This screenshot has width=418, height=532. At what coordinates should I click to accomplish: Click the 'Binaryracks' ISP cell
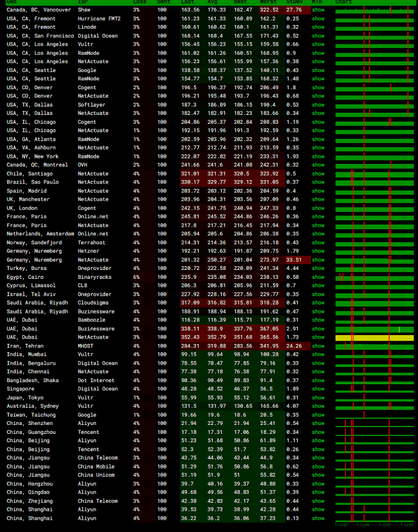95,277
